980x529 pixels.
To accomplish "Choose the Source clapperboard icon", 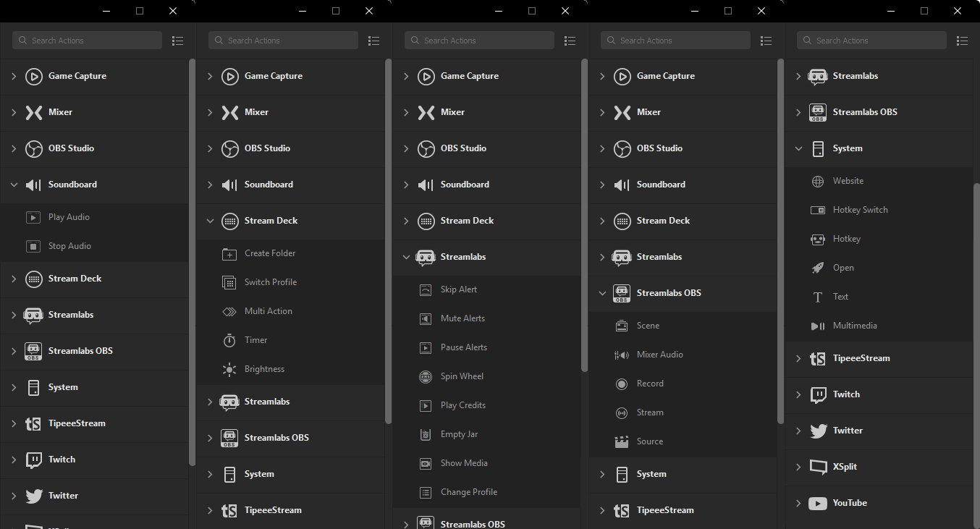I will pyautogui.click(x=621, y=441).
